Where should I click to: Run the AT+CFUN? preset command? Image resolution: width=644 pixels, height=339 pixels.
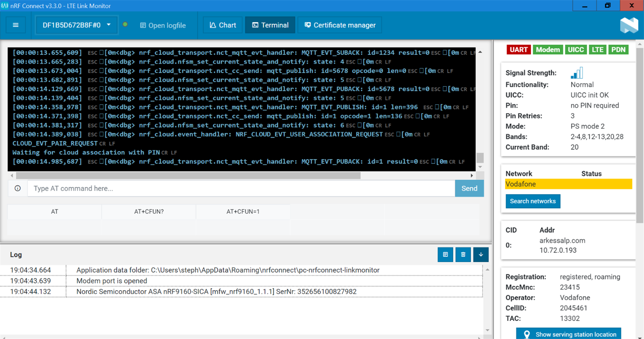click(149, 211)
